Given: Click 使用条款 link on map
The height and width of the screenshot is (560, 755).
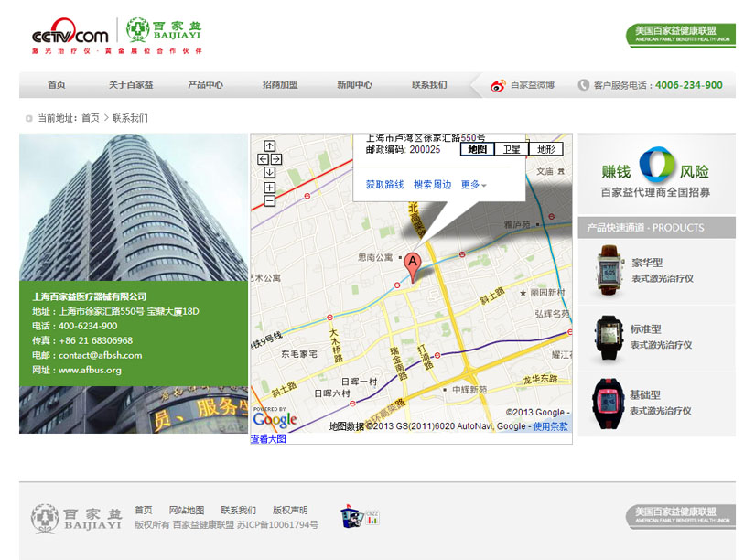Looking at the screenshot, I should coord(550,426).
